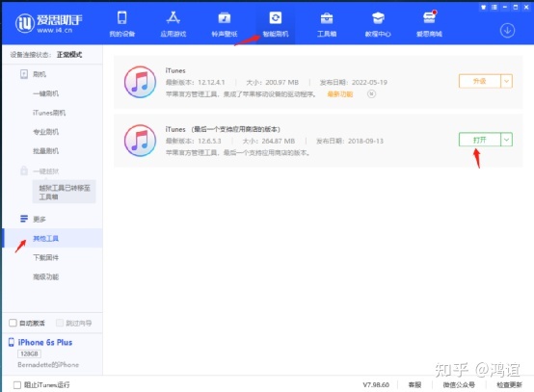Expand the dropdown arrow beside 打开
Image resolution: width=534 pixels, height=392 pixels.
pos(506,140)
